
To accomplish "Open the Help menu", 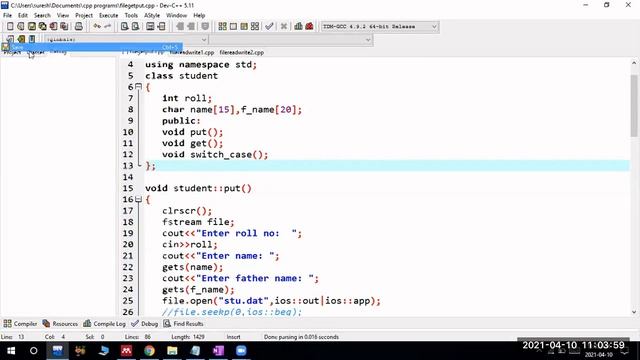I will tap(199, 16).
